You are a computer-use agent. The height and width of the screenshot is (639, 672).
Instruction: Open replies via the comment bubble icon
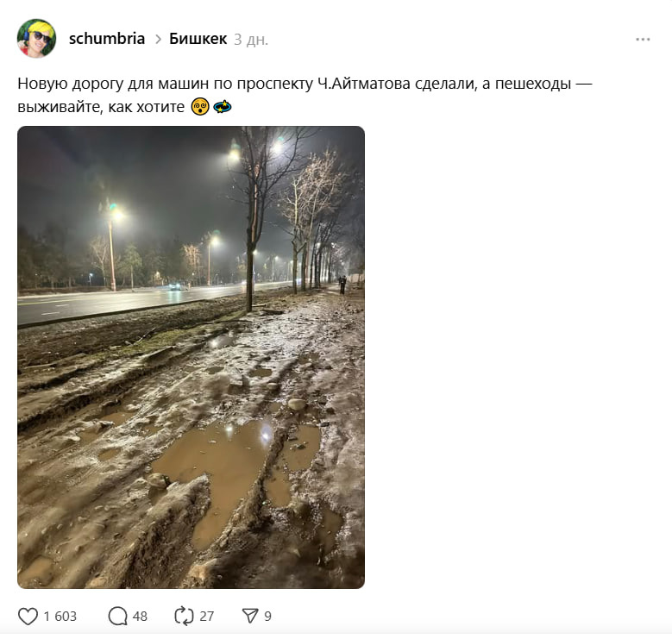click(117, 617)
